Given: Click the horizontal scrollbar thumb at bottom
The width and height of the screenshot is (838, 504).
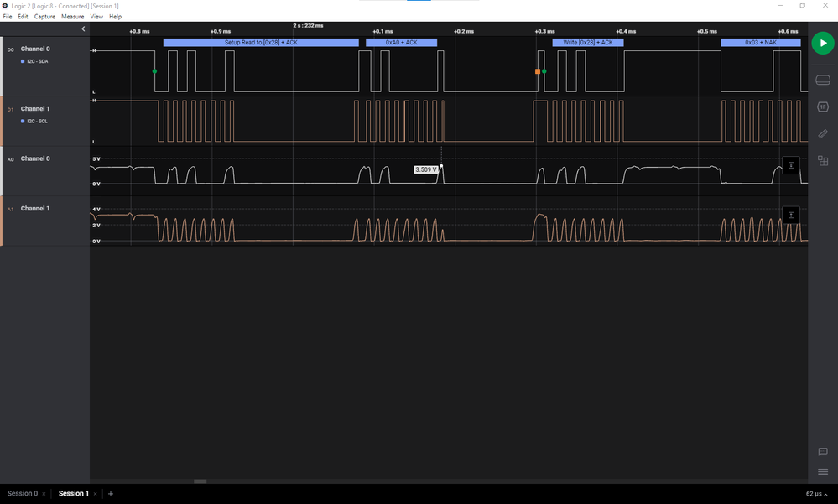Looking at the screenshot, I should pyautogui.click(x=200, y=481).
